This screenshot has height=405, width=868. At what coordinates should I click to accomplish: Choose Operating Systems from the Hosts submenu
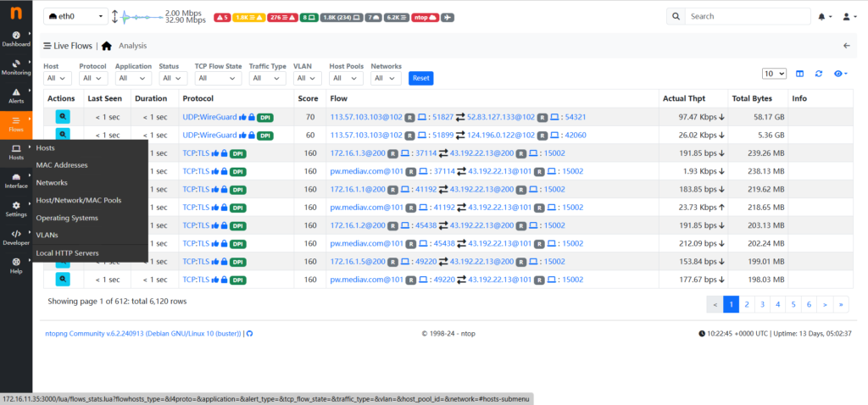pyautogui.click(x=67, y=218)
